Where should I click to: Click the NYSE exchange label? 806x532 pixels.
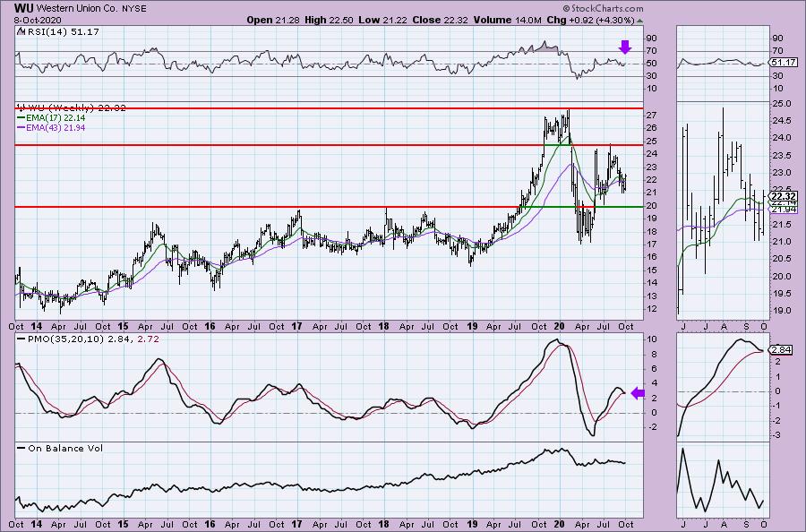coord(133,9)
